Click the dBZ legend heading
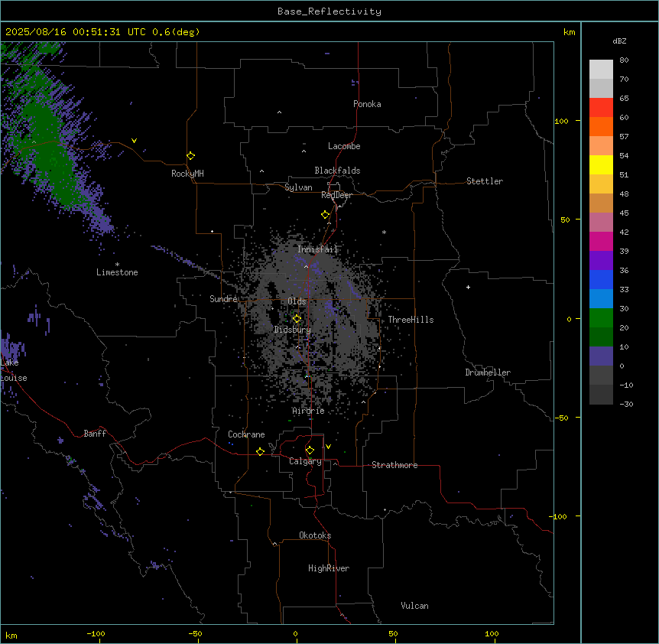Image resolution: width=659 pixels, height=644 pixels. [619, 41]
